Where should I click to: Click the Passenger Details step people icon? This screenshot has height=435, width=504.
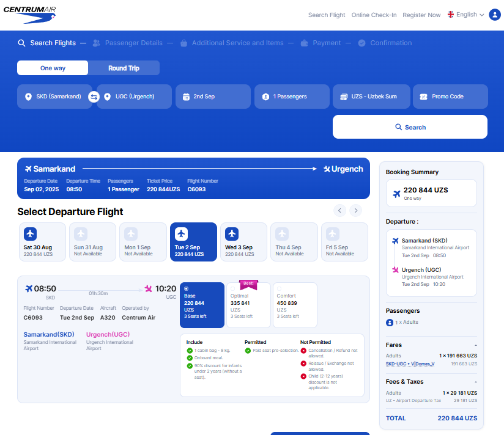(96, 43)
